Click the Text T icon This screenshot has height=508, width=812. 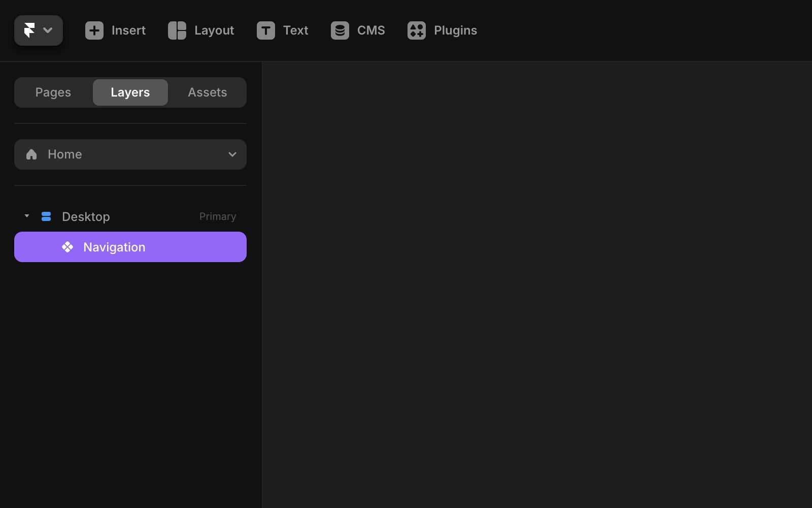pos(266,30)
